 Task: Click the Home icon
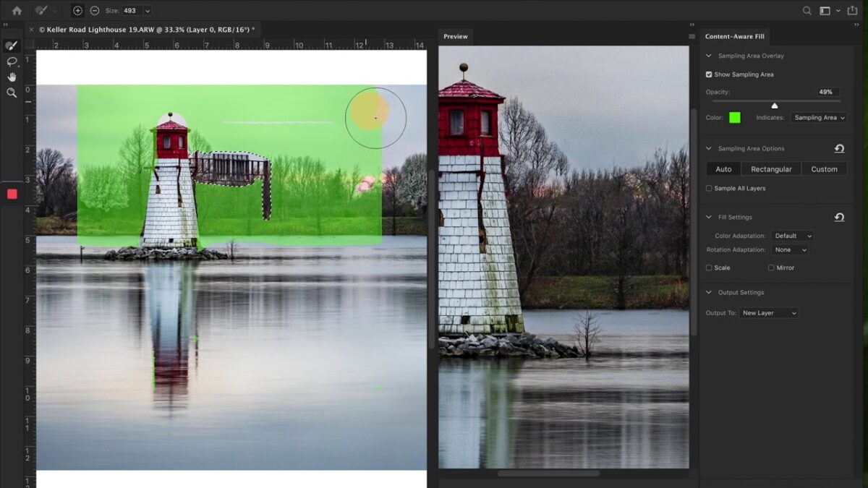(x=17, y=11)
